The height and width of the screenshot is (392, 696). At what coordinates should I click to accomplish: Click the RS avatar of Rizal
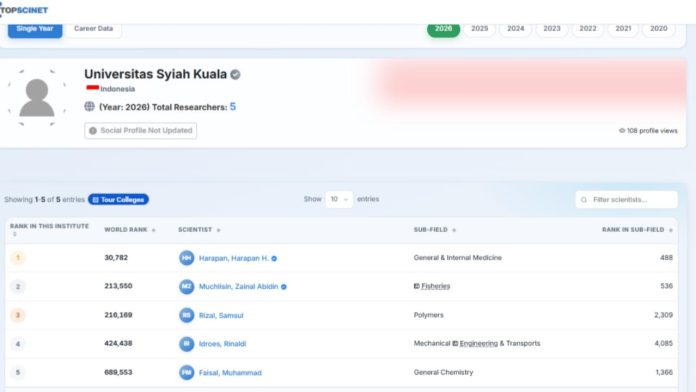click(x=186, y=315)
